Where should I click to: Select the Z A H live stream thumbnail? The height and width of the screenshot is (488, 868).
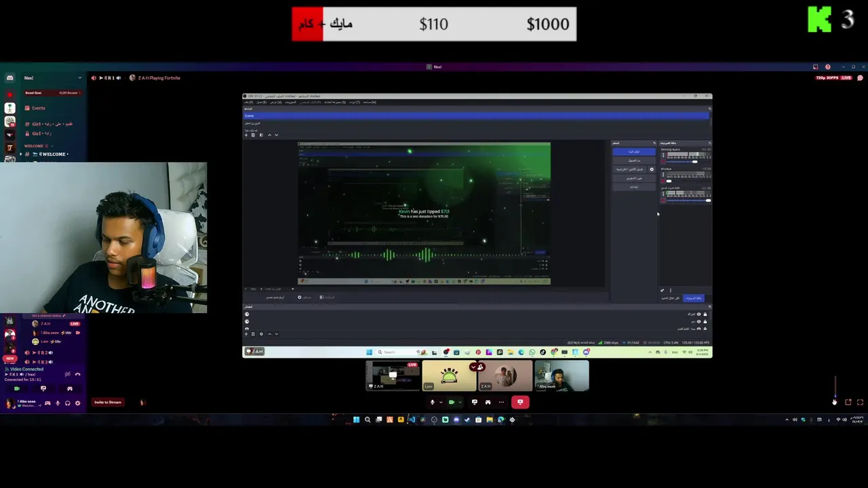(x=393, y=375)
